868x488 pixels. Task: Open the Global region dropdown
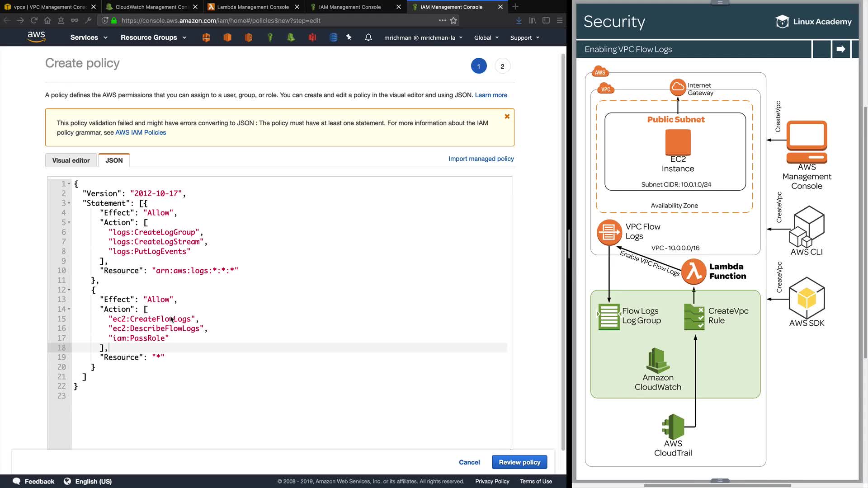(486, 38)
